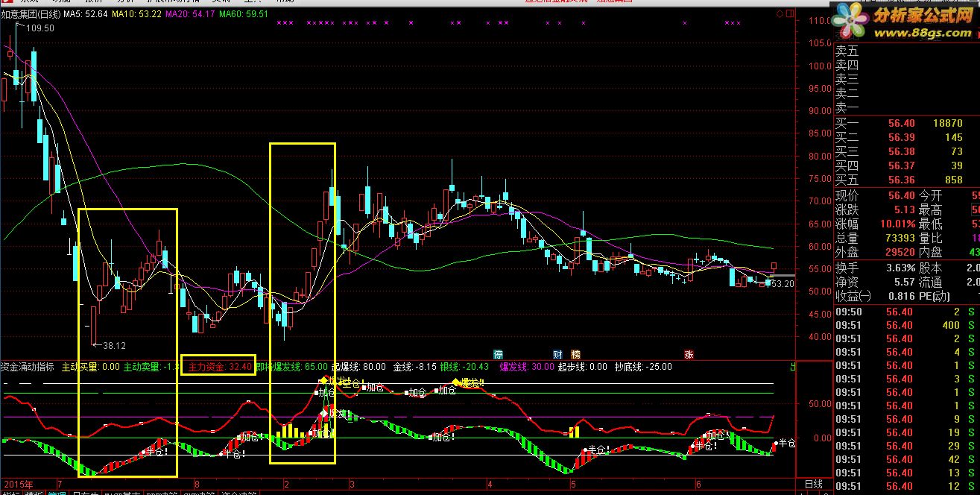Click the 110.0 label on the price axis
Screen dimensions: 980x495
(820, 21)
